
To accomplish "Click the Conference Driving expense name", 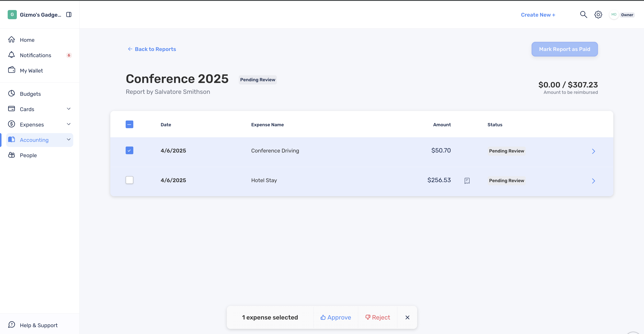I will tap(275, 151).
